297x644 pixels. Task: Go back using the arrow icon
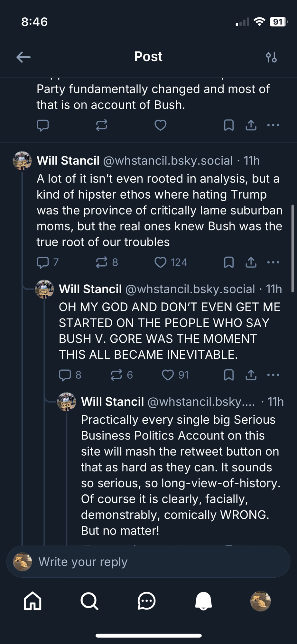click(x=23, y=57)
